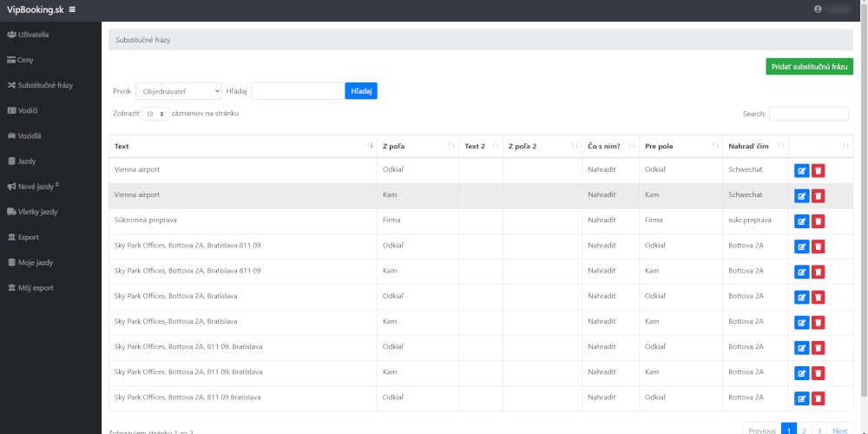Viewport: 868px width, 434px height.
Task: Delete the second Vienna airport row
Action: coord(818,196)
